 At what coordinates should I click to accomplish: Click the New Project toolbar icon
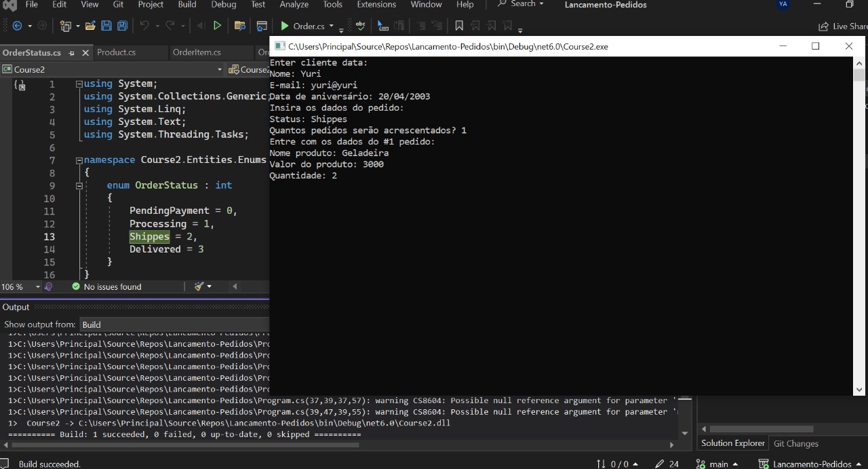click(x=65, y=26)
